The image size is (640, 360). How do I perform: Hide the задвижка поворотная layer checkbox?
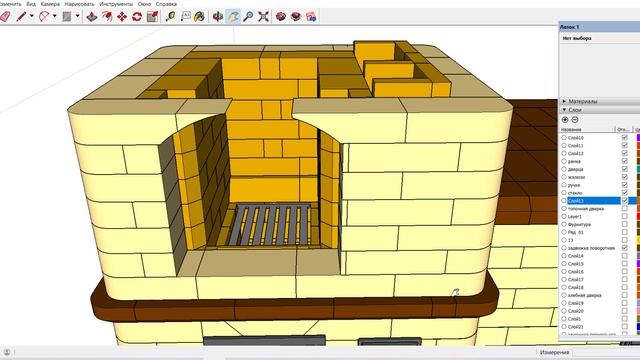click(624, 248)
